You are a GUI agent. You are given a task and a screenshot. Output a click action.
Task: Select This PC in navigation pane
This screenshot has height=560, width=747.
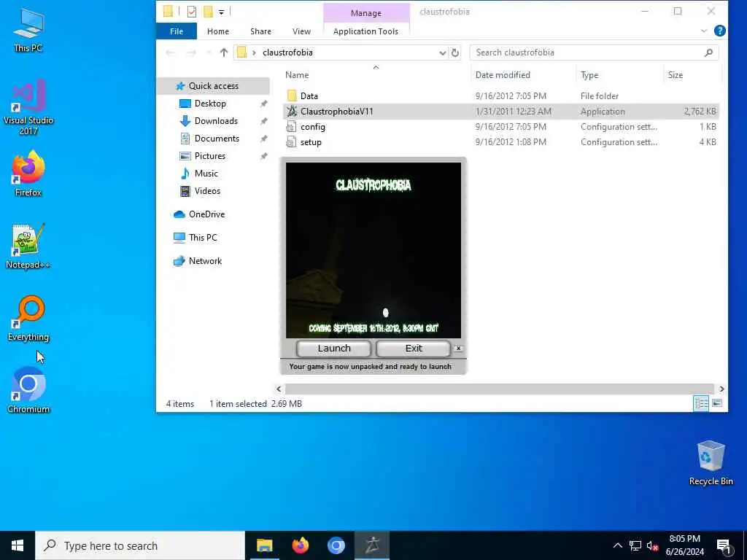203,238
